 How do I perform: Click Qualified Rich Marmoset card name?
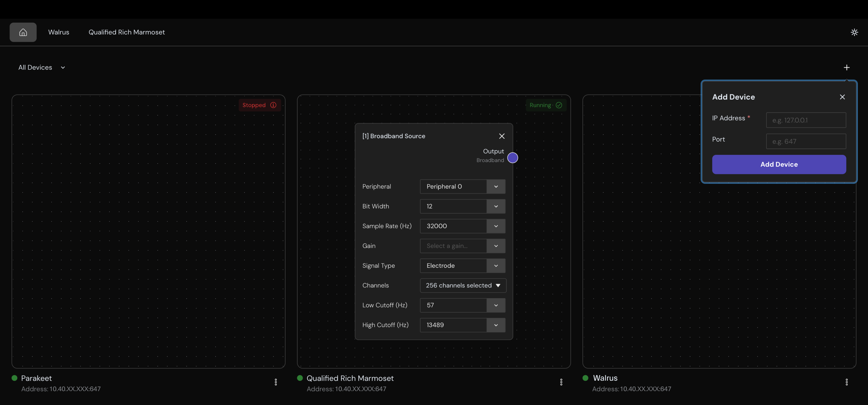tap(350, 378)
